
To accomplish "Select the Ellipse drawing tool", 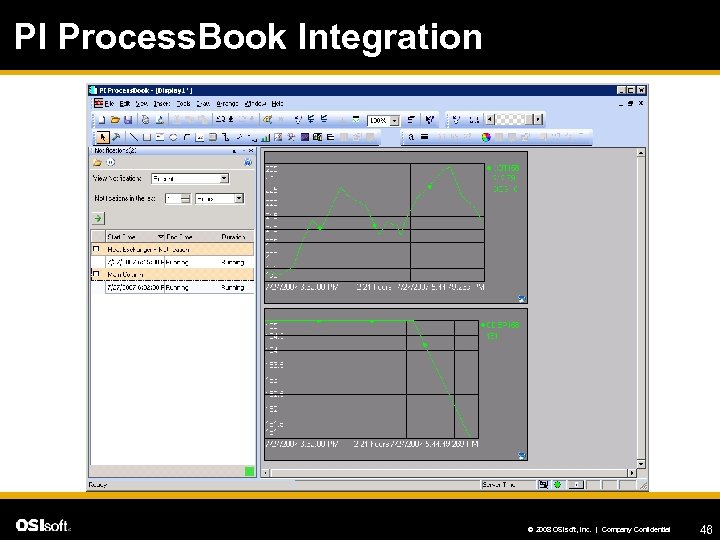I will click(173, 137).
